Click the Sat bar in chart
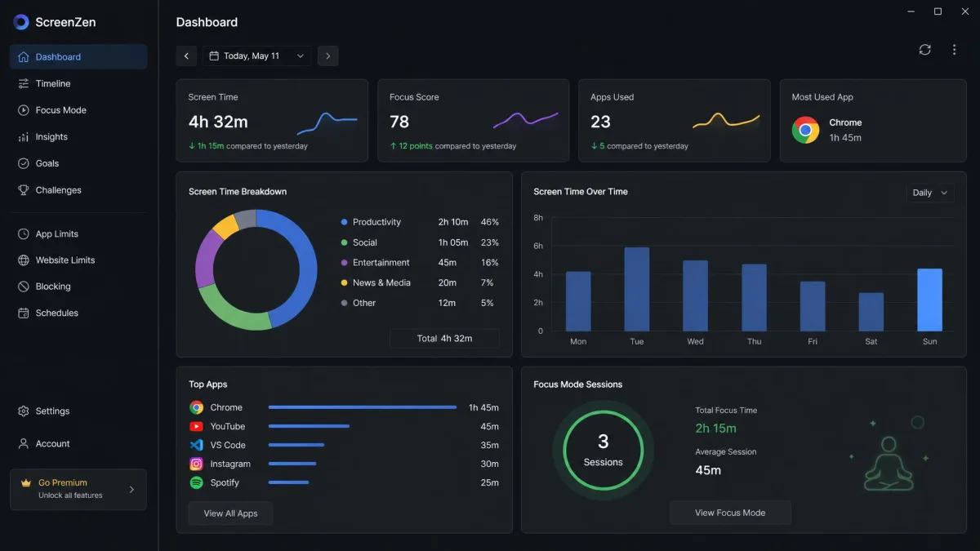980x551 pixels. (x=871, y=312)
